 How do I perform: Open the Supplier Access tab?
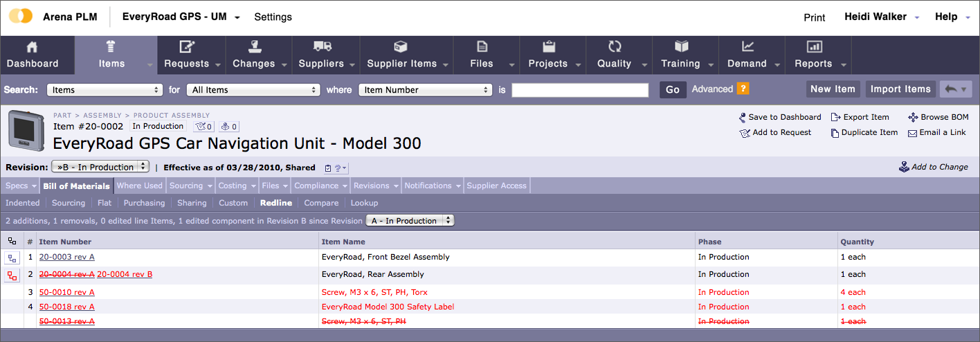point(496,186)
